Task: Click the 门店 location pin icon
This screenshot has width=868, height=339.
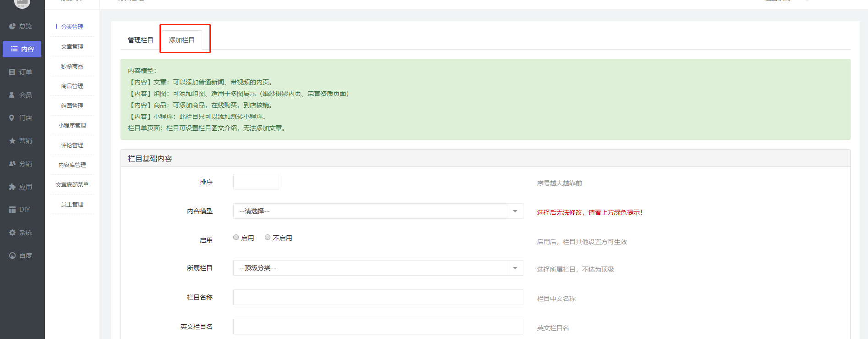Action: 12,118
